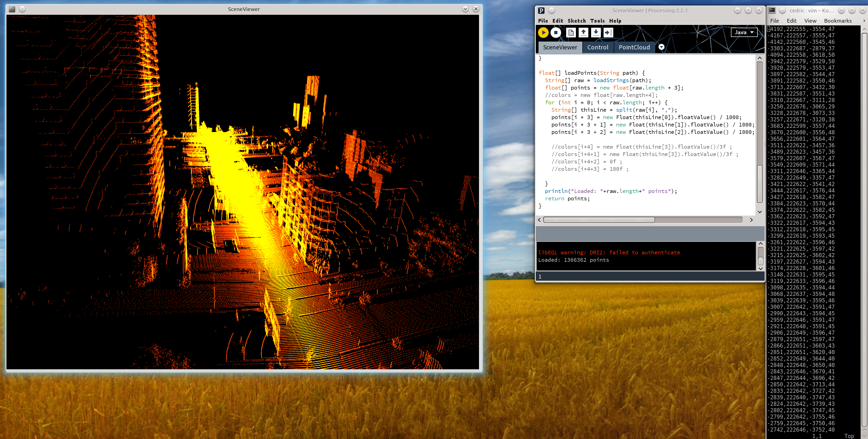Click the Run sketch play button

[x=543, y=32]
